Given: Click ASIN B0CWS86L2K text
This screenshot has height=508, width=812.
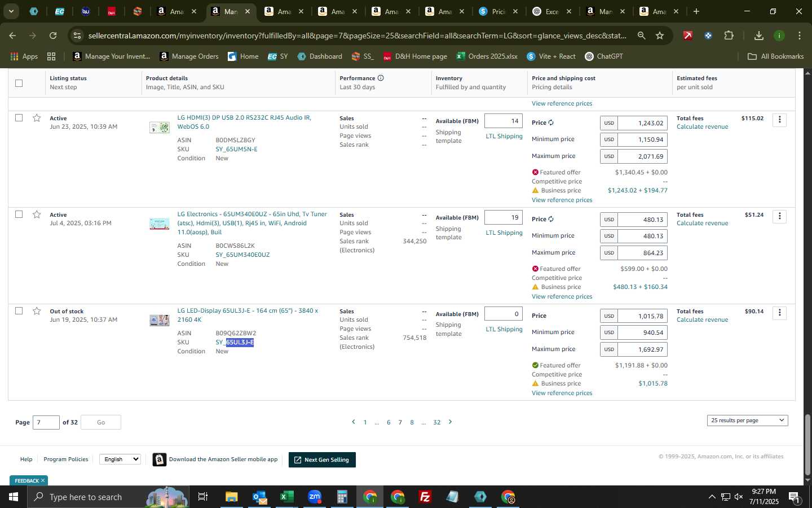Looking at the screenshot, I should (235, 246).
